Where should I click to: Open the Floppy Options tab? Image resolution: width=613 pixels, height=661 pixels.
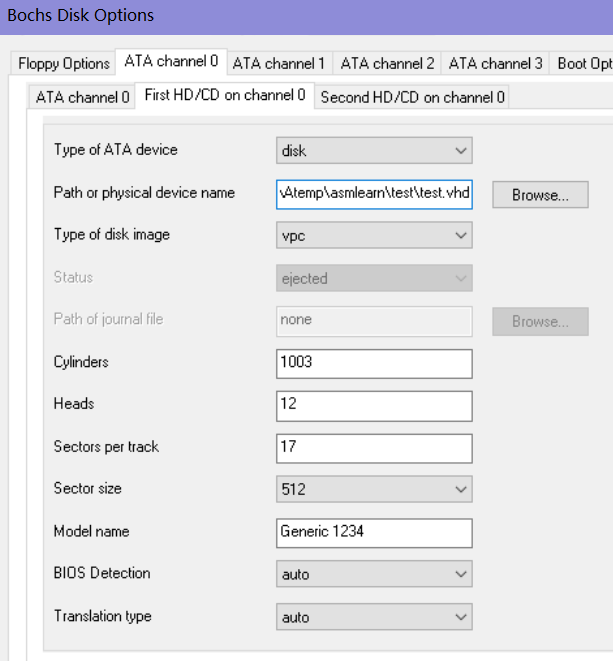click(63, 64)
